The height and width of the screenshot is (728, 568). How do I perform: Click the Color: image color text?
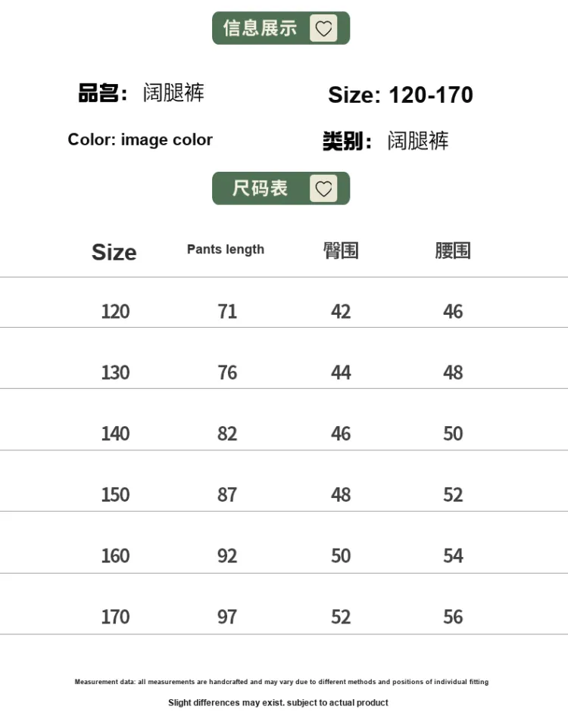pyautogui.click(x=140, y=140)
